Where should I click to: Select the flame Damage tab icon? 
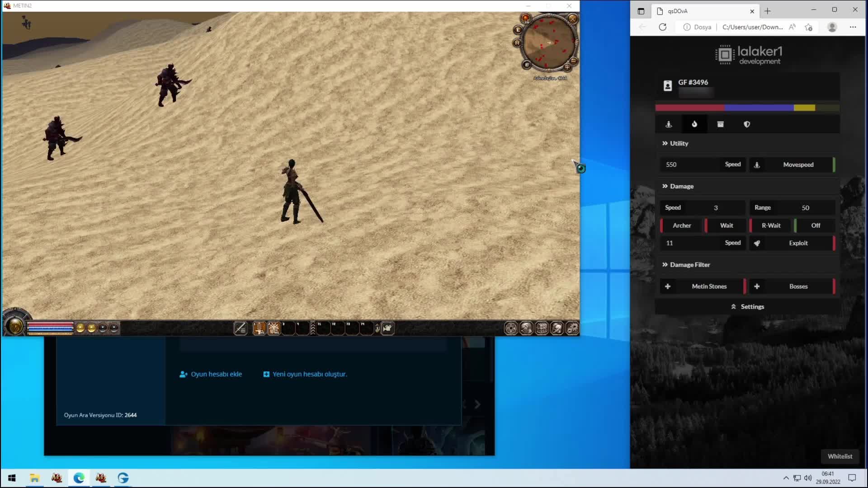694,124
